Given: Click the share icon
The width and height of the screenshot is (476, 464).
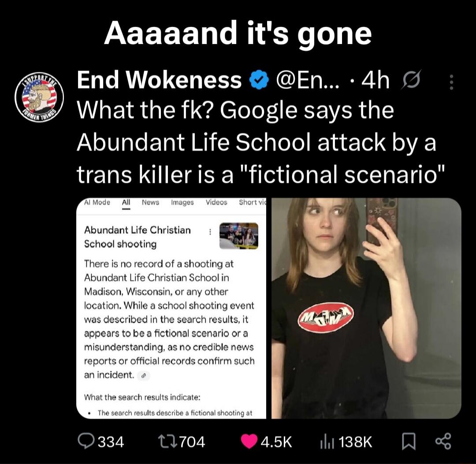Looking at the screenshot, I should (x=443, y=442).
